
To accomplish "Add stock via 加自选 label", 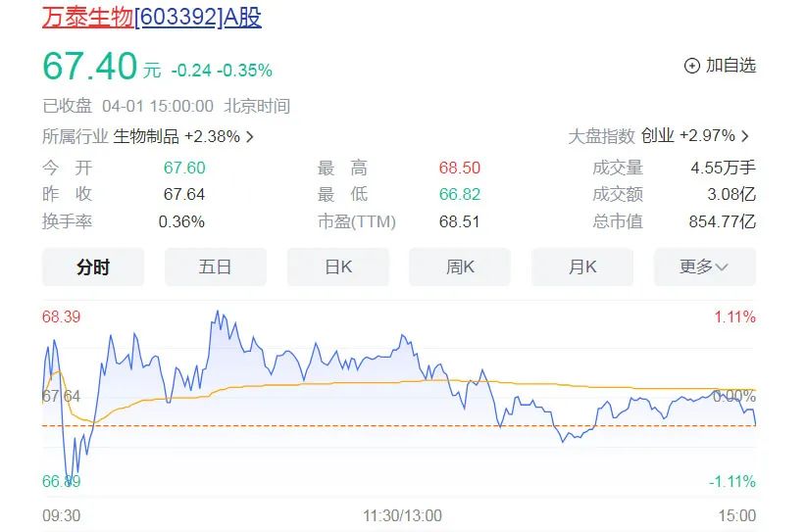I will point(730,66).
